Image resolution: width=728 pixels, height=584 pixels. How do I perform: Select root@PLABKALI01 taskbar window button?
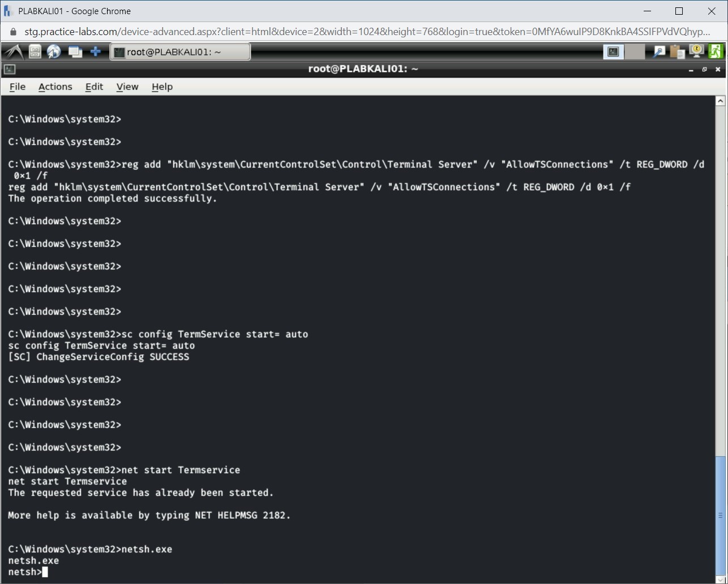(x=179, y=52)
